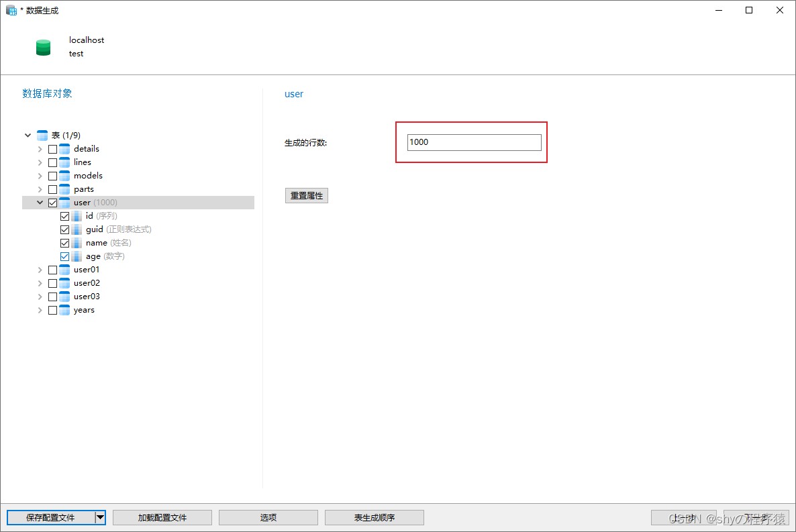
Task: Uncheck the id column checkbox
Action: 65,216
